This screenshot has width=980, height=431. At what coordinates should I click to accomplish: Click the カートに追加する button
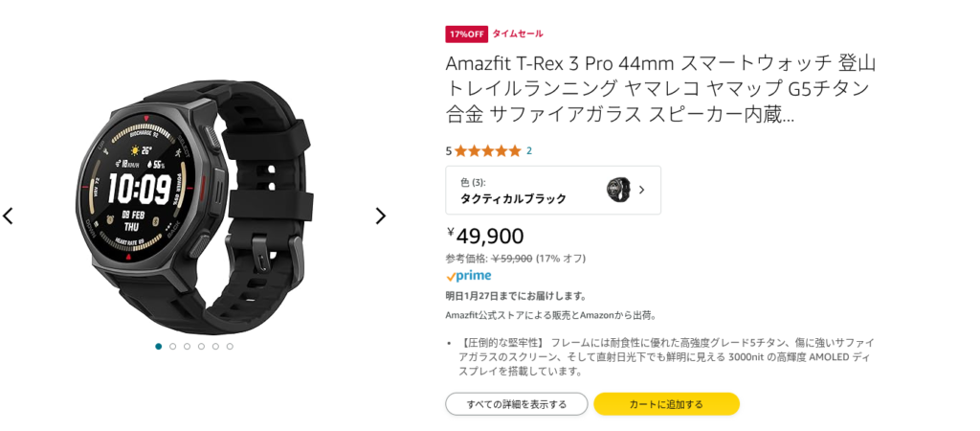(x=666, y=404)
